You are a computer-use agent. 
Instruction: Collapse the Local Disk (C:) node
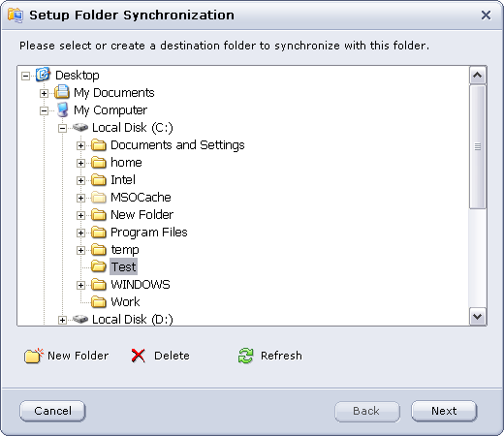62,128
